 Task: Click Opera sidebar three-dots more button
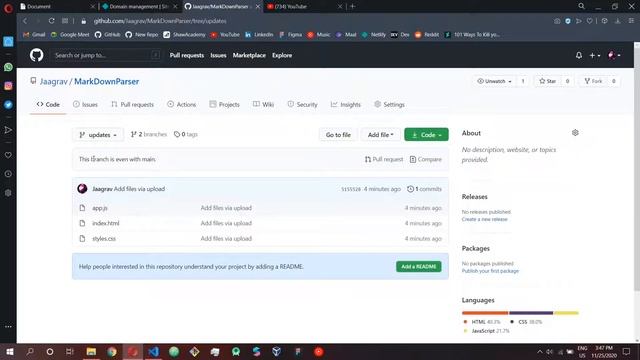tap(8, 327)
